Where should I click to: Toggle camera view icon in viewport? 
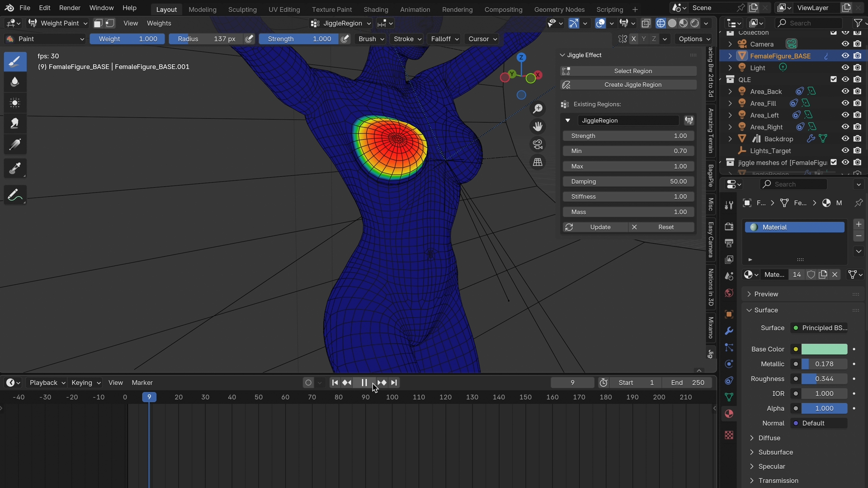coord(538,145)
